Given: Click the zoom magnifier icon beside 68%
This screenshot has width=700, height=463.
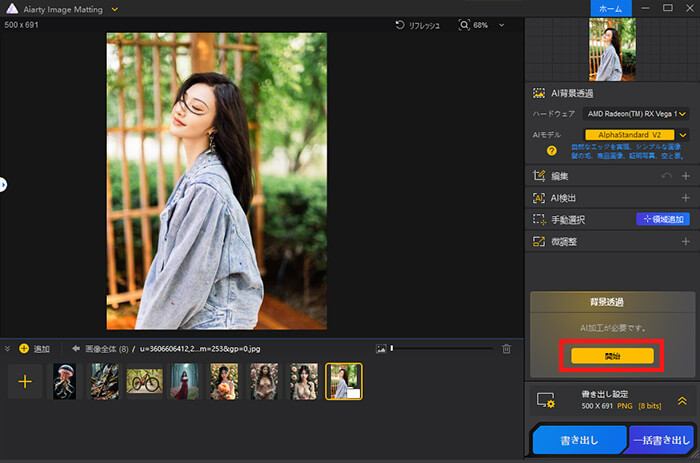Looking at the screenshot, I should tap(465, 24).
